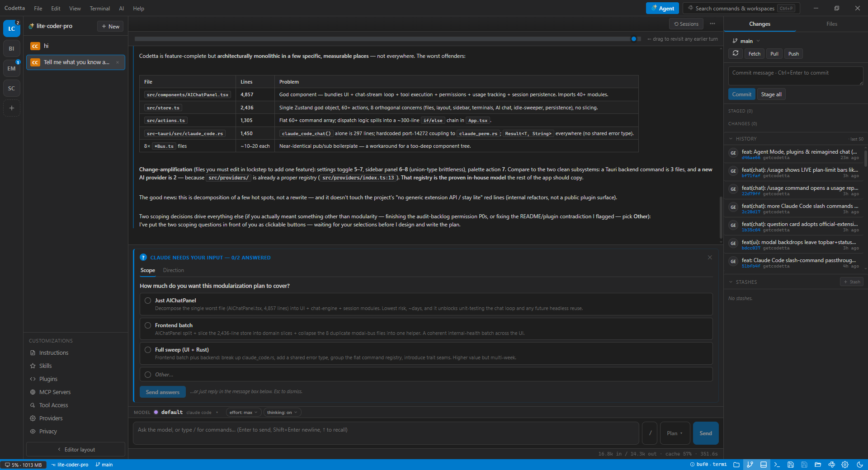Screen dimensions: 868x470
Task: Click the open folder icon in status bar
Action: click(x=818, y=465)
